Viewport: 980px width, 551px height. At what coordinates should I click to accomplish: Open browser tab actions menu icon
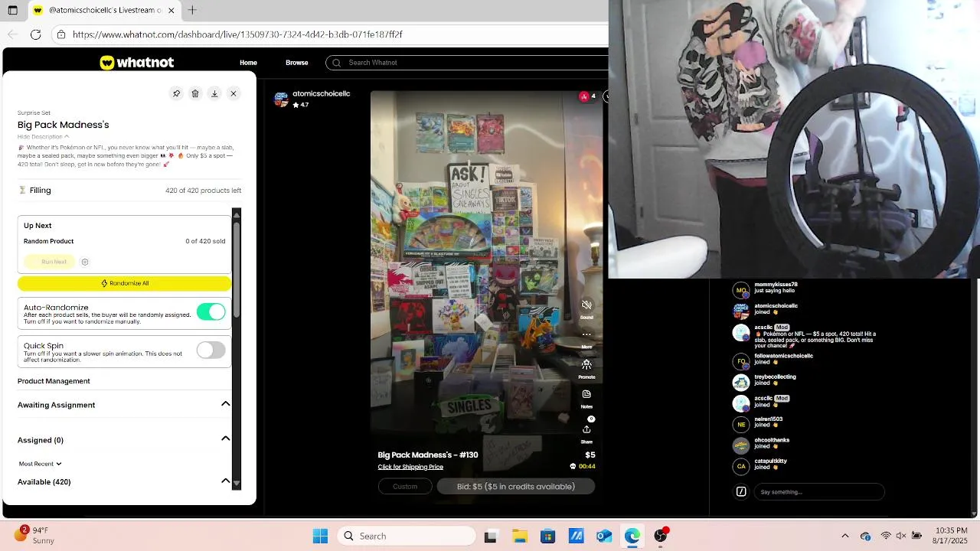point(12,11)
